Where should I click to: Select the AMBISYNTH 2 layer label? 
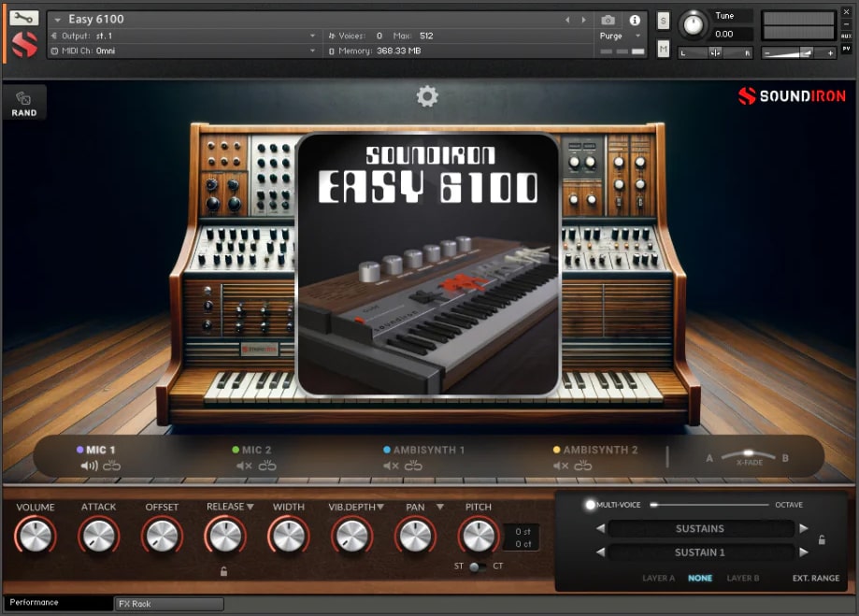(600, 450)
